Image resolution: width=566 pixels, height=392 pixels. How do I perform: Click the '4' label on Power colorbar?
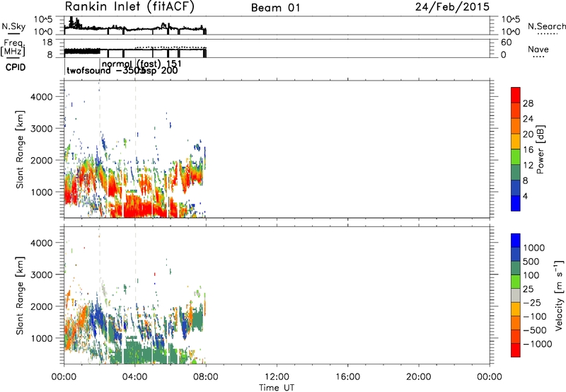(x=525, y=196)
